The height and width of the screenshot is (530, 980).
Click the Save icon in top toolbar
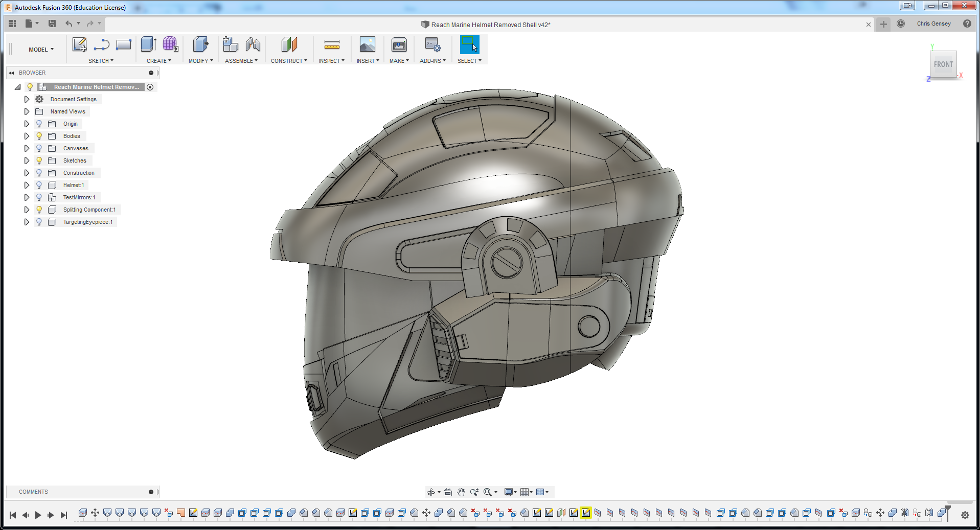pos(52,24)
